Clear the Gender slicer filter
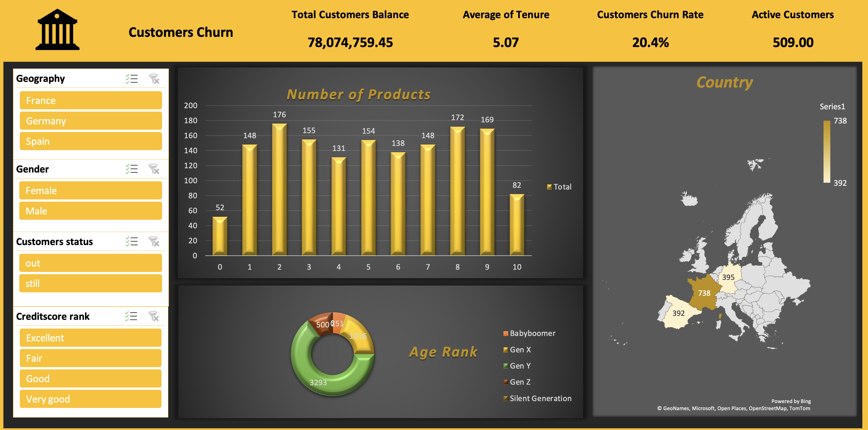 (154, 169)
